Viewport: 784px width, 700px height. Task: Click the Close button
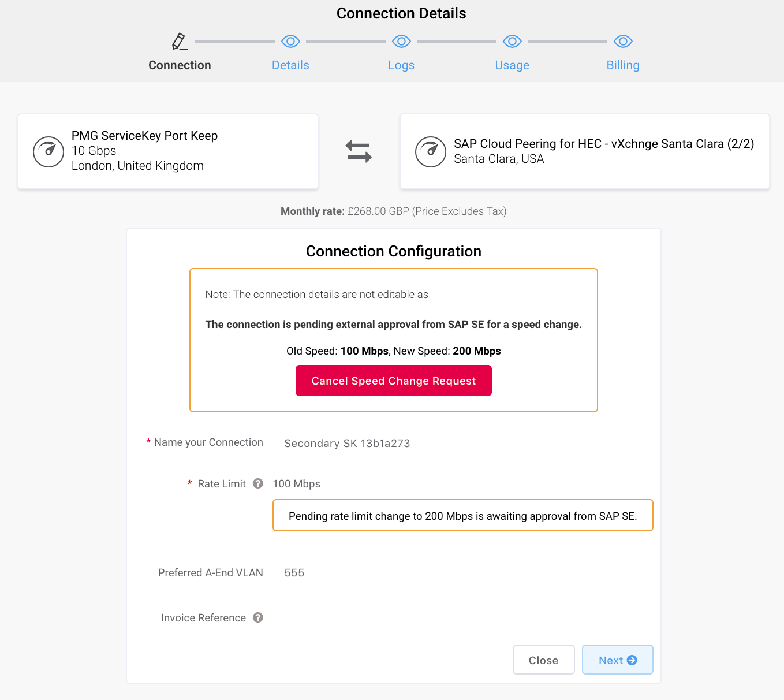pos(543,660)
